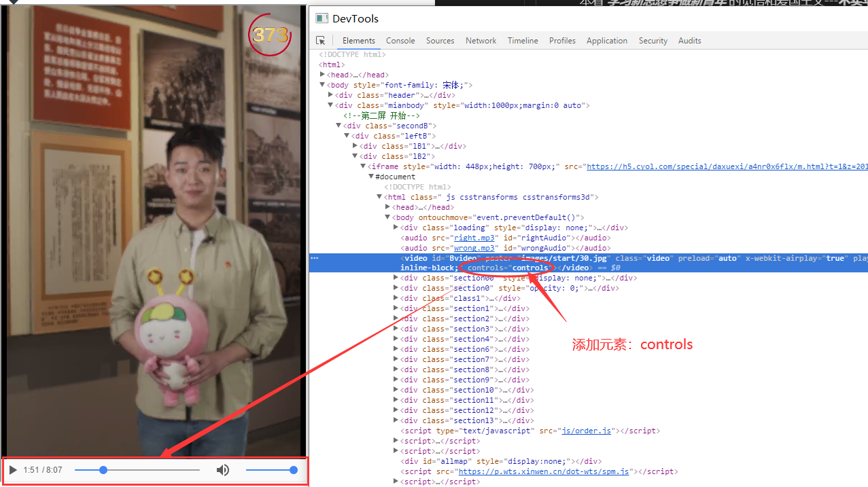
Task: Play the video with the play button
Action: click(13, 470)
